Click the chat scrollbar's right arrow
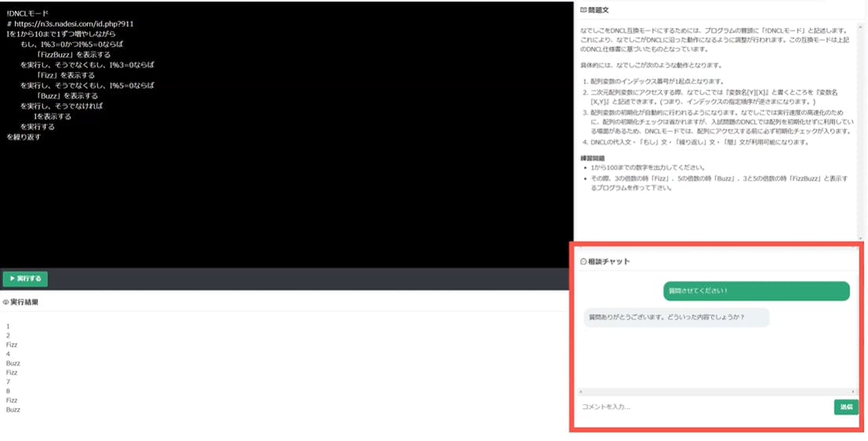868x441 pixels. click(853, 391)
